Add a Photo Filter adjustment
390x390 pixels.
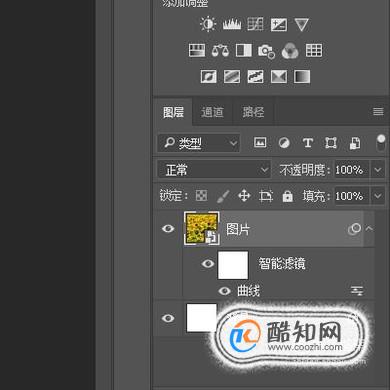click(x=266, y=51)
